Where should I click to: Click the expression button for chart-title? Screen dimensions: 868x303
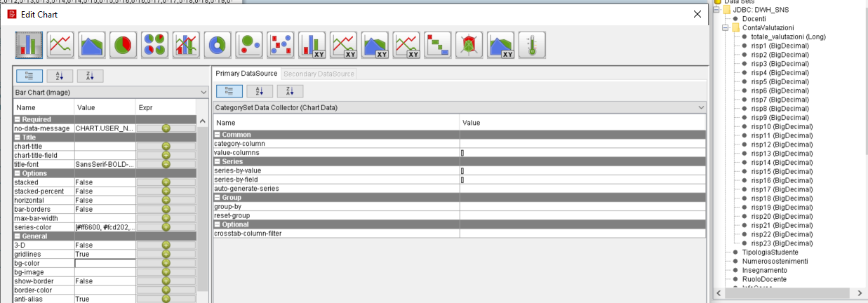[x=166, y=147]
